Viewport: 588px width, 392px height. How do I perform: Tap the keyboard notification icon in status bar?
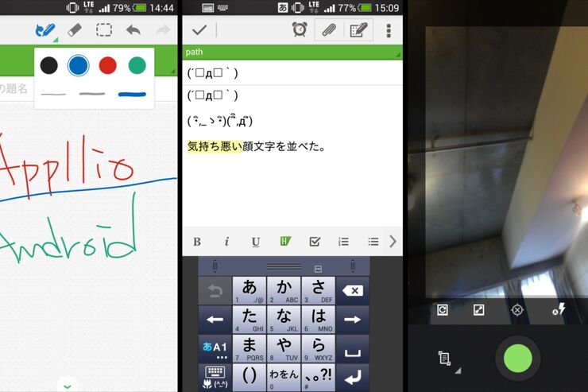pos(222,7)
